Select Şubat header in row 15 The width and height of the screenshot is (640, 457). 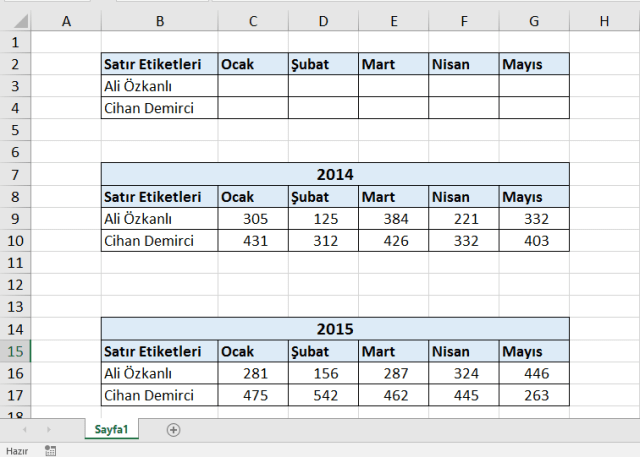pos(323,351)
